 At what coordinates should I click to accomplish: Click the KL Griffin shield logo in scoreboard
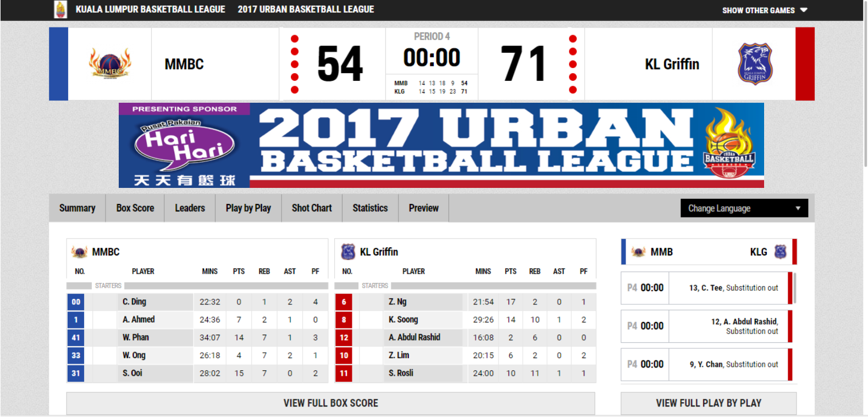(x=755, y=64)
